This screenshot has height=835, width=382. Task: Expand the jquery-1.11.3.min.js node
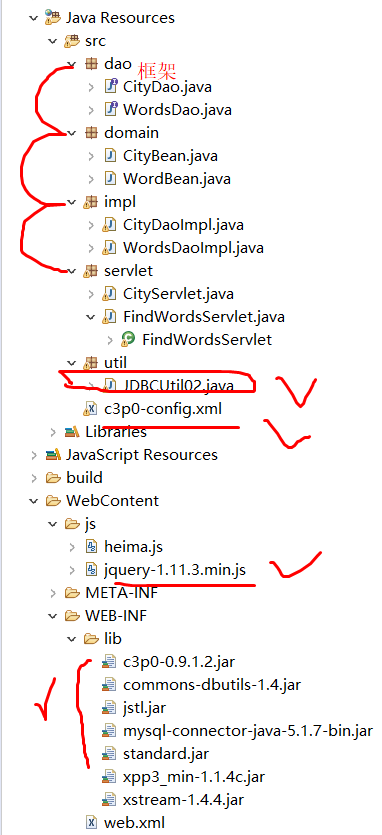point(72,570)
